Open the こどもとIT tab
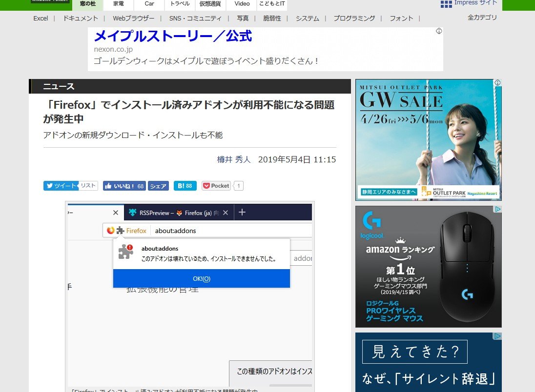 (x=272, y=4)
